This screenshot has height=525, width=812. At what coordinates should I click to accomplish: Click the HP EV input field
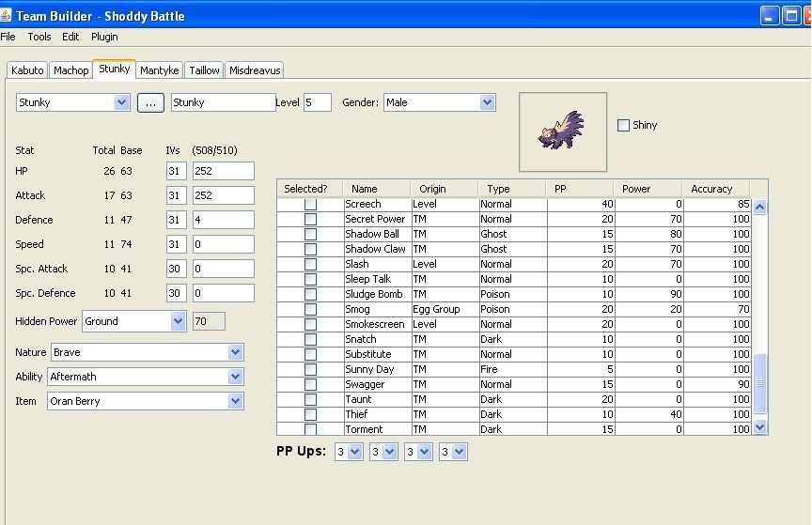coord(223,171)
